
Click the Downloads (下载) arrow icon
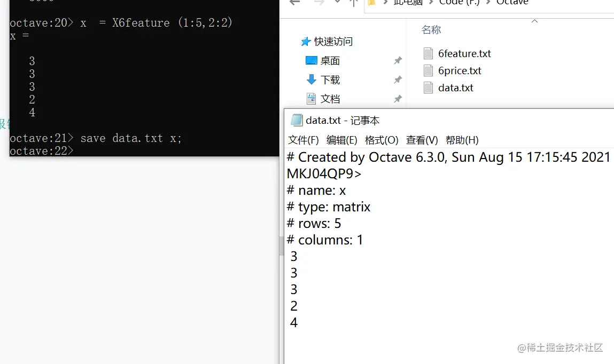tap(312, 80)
